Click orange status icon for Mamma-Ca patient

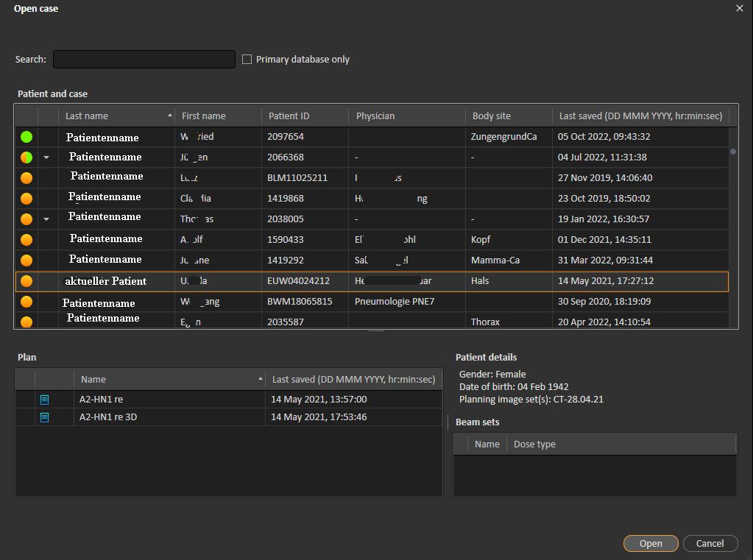click(26, 260)
